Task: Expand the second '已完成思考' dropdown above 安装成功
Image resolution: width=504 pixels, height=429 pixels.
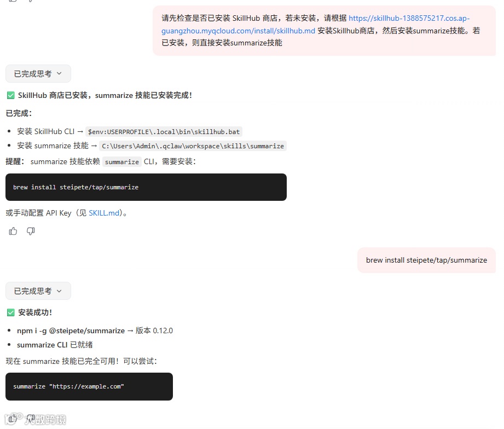Action: (x=38, y=291)
